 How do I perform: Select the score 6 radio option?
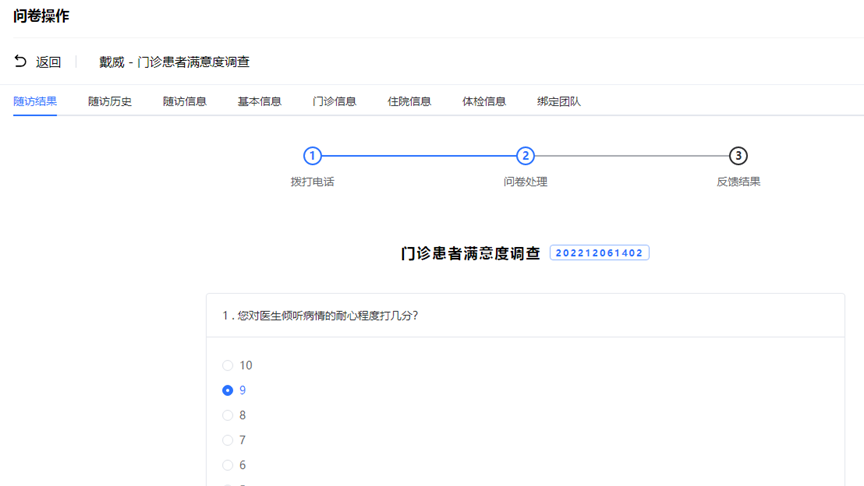coord(228,465)
